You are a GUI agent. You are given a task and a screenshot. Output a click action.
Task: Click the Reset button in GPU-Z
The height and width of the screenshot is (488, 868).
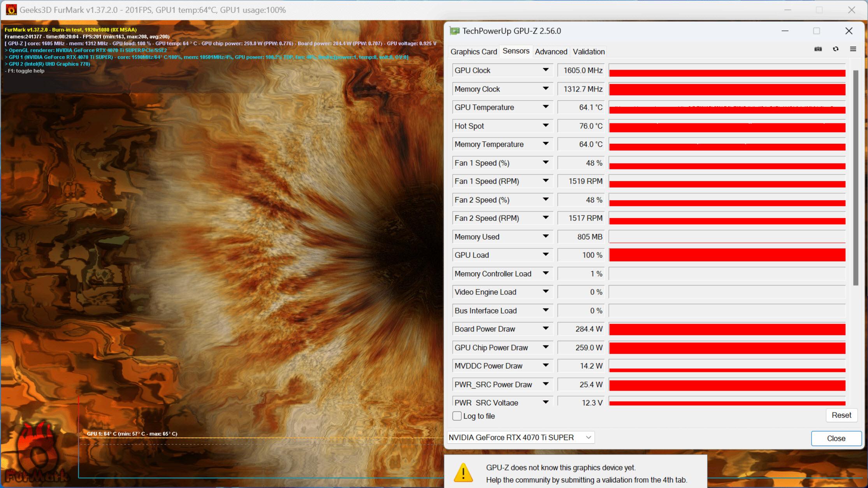tap(841, 415)
